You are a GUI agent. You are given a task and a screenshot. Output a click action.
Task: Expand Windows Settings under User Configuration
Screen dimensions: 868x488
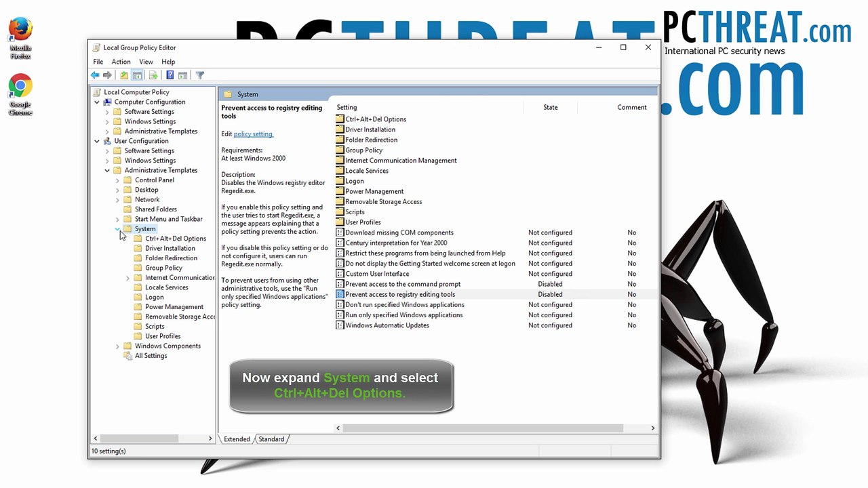coord(107,161)
